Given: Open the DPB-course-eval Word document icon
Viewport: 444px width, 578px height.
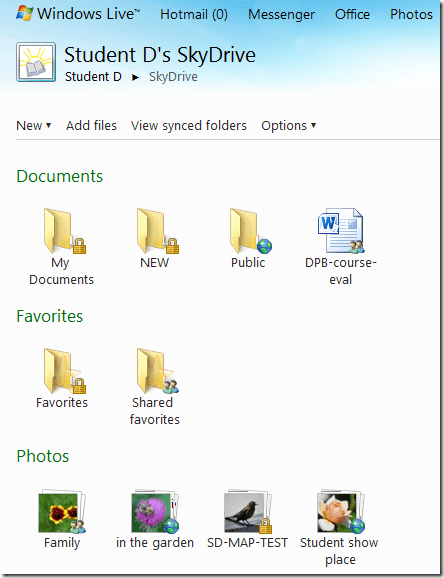Looking at the screenshot, I should [341, 231].
